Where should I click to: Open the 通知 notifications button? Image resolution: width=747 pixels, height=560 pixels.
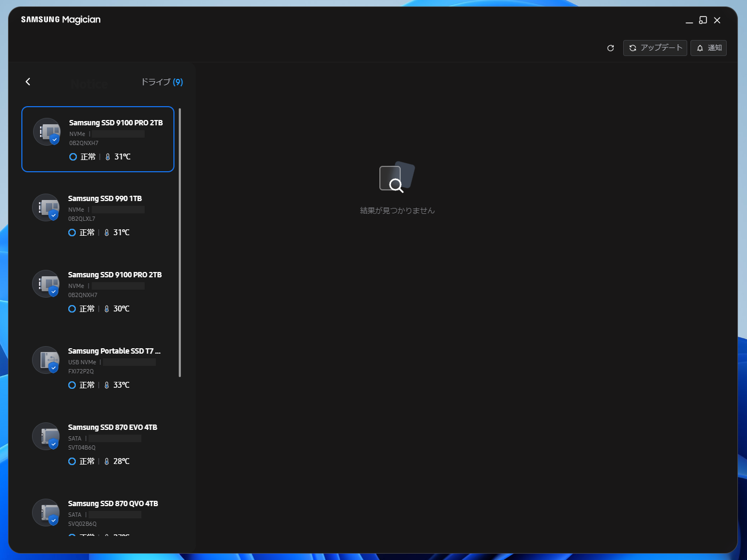click(x=709, y=48)
